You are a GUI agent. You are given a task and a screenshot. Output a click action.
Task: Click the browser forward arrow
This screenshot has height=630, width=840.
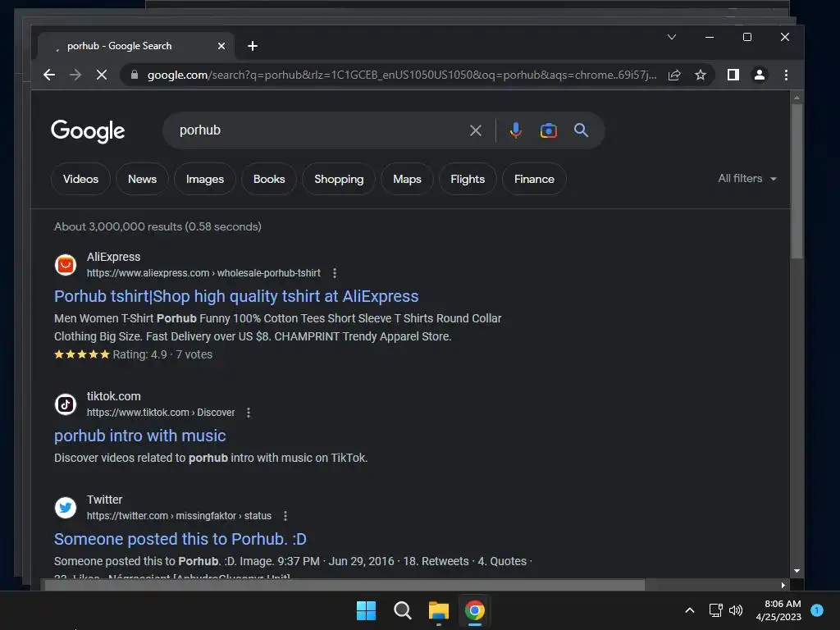point(75,75)
